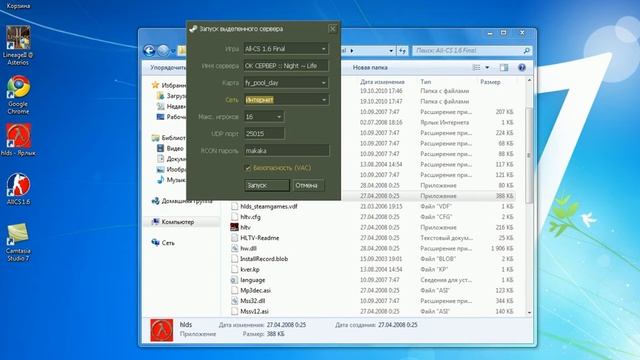The width and height of the screenshot is (640, 360).
Task: Open the recent pages dropdown by nav arrows
Action: (173, 51)
